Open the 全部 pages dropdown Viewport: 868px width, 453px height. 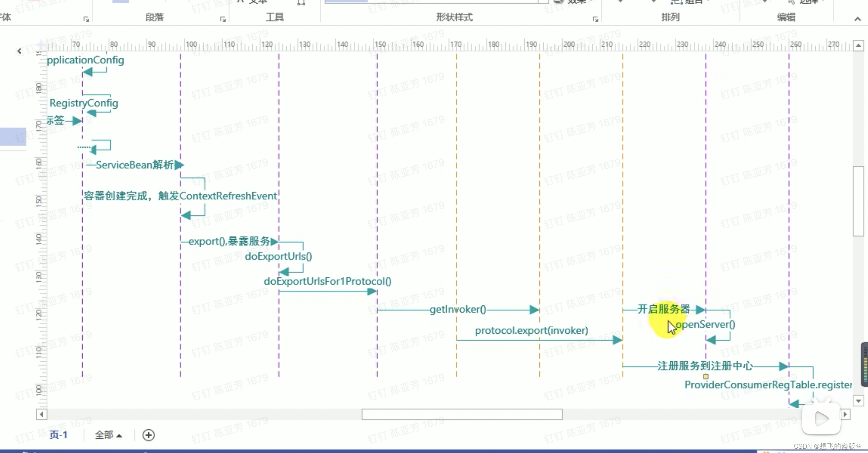click(x=108, y=435)
